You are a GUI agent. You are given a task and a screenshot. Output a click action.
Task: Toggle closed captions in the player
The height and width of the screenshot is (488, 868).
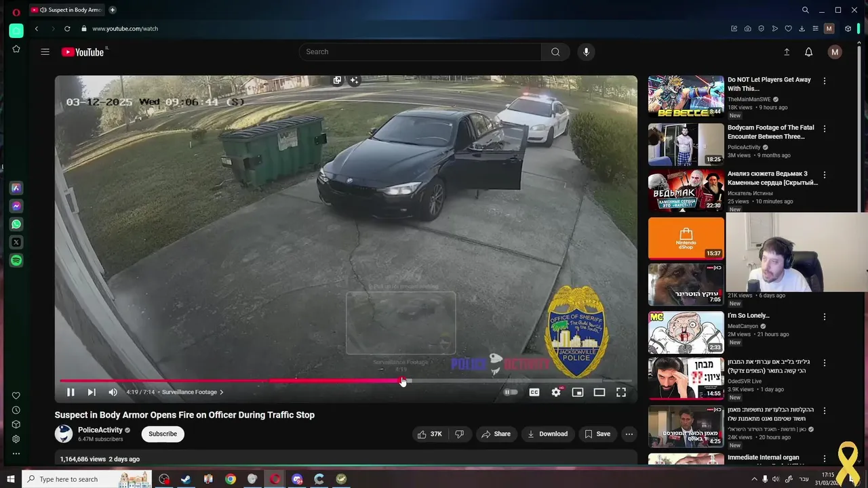(534, 392)
